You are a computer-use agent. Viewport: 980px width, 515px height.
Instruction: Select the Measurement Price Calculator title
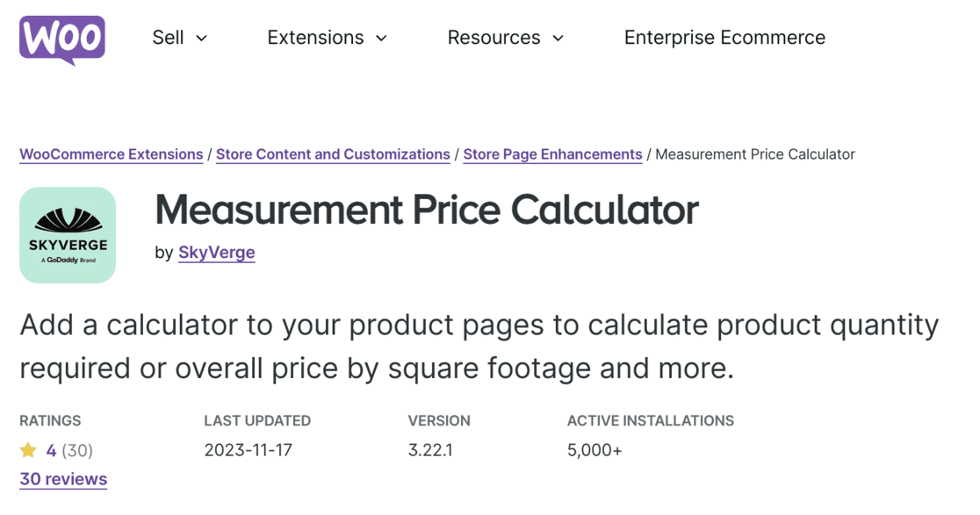tap(426, 211)
